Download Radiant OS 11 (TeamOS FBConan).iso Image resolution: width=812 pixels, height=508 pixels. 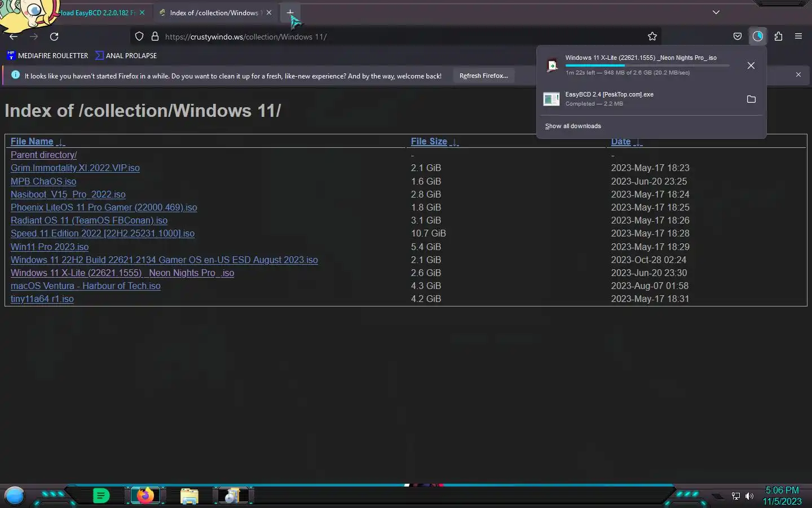pyautogui.click(x=89, y=220)
